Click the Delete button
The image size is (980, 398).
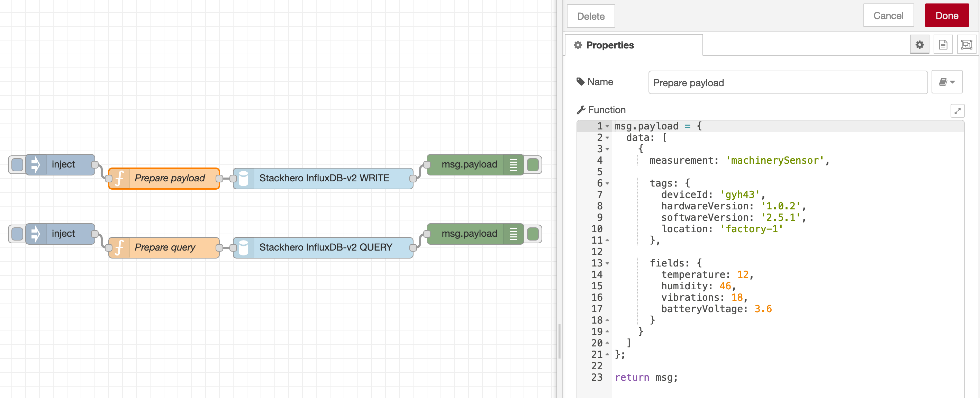(x=590, y=16)
